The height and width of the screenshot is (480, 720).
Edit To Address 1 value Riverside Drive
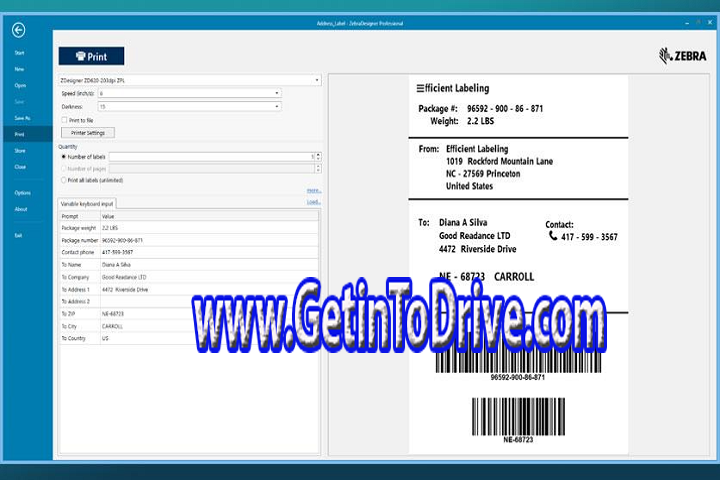click(209, 289)
